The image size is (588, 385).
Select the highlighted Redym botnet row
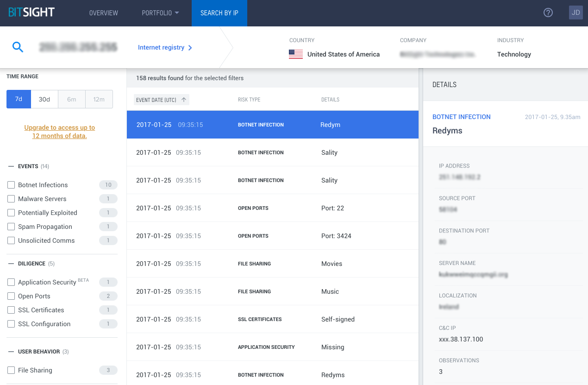[x=273, y=125]
